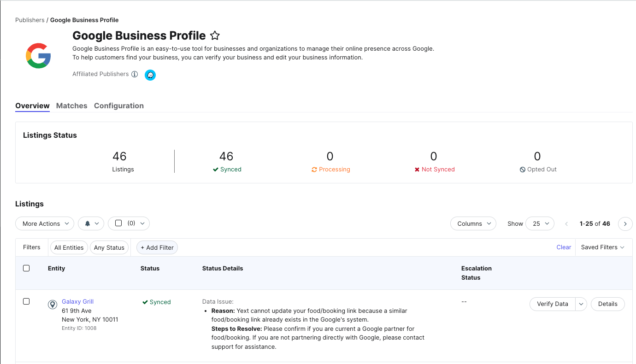Click the Synced status in Galaxy Grill row

tap(157, 302)
